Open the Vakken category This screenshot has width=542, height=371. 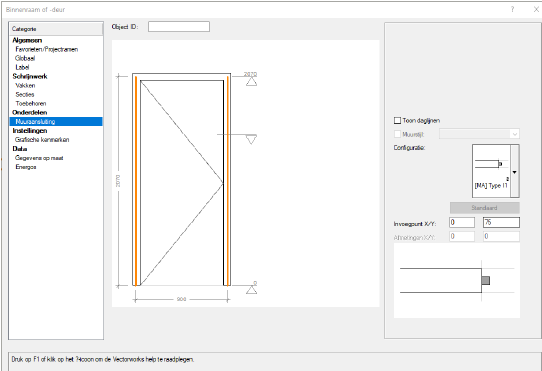pos(25,85)
